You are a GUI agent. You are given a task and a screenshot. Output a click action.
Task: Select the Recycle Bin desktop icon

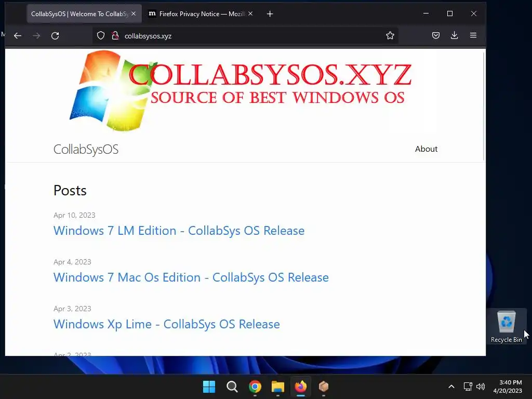click(x=506, y=326)
